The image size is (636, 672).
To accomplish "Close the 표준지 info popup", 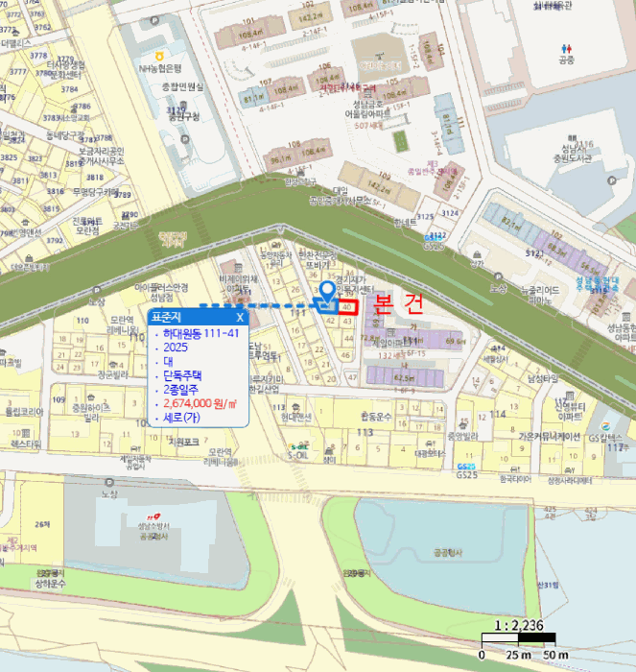I will [240, 317].
